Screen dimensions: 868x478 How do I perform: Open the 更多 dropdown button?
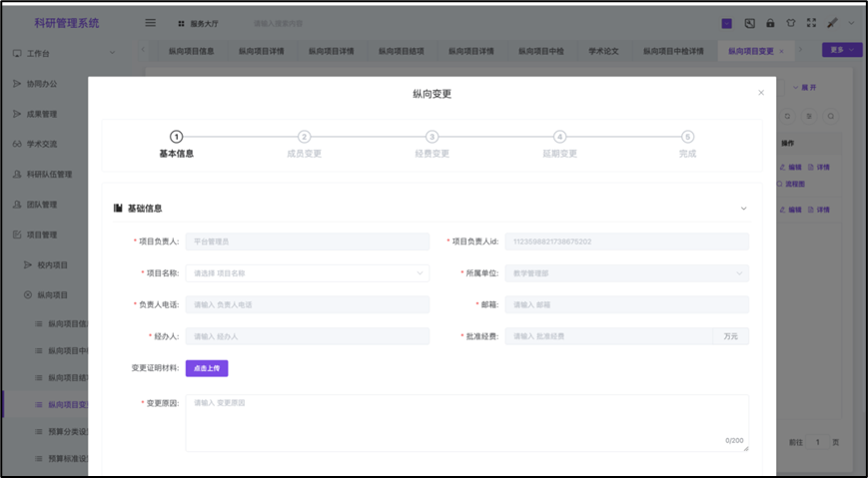point(841,50)
